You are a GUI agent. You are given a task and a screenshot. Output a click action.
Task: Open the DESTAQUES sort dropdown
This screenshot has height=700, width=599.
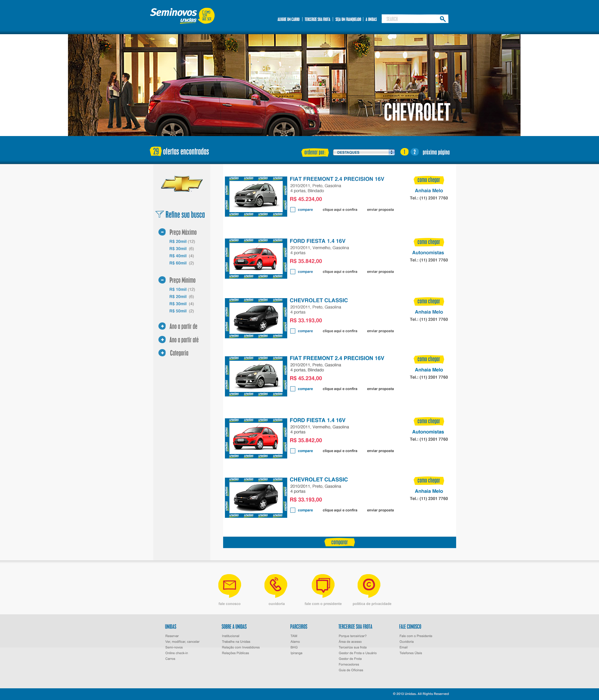click(364, 152)
